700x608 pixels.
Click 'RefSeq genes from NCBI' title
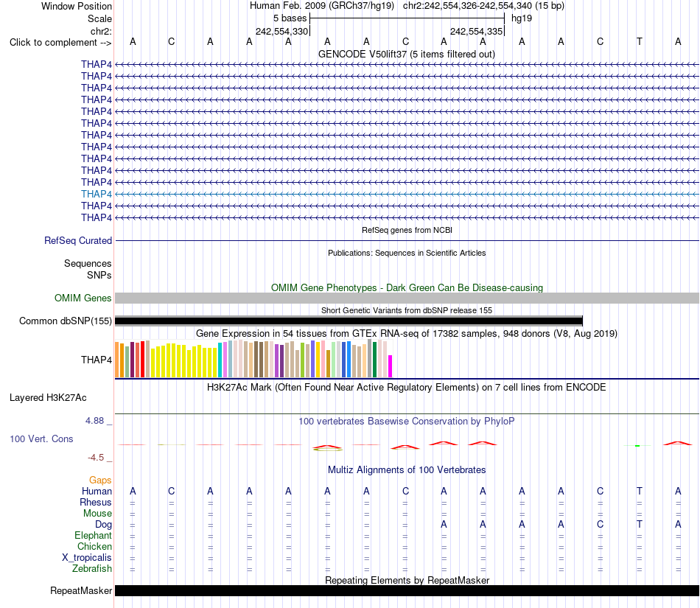[407, 230]
